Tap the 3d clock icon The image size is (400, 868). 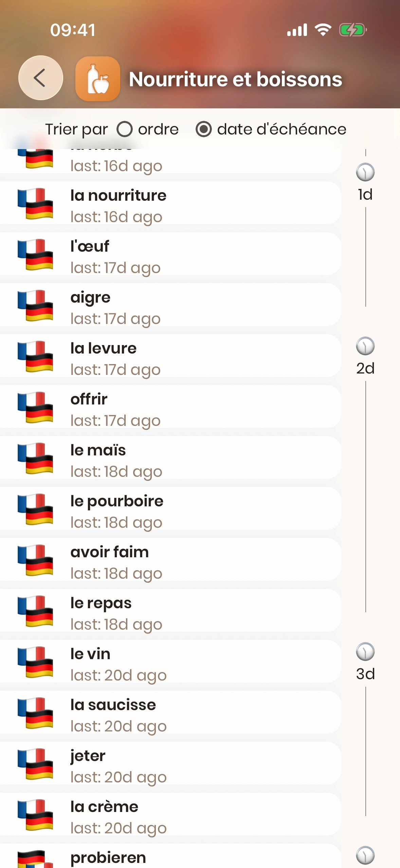(x=365, y=652)
